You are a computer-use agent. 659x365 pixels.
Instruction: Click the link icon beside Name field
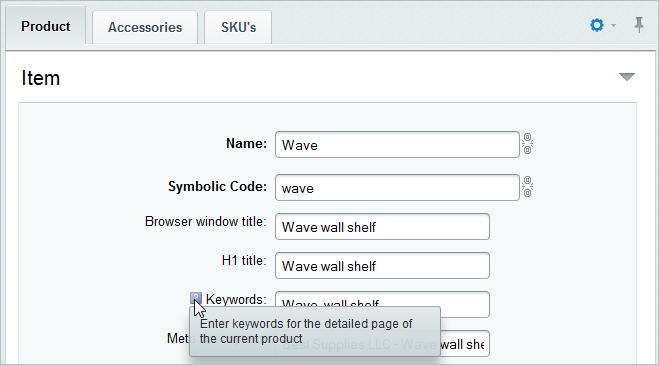pos(527,144)
